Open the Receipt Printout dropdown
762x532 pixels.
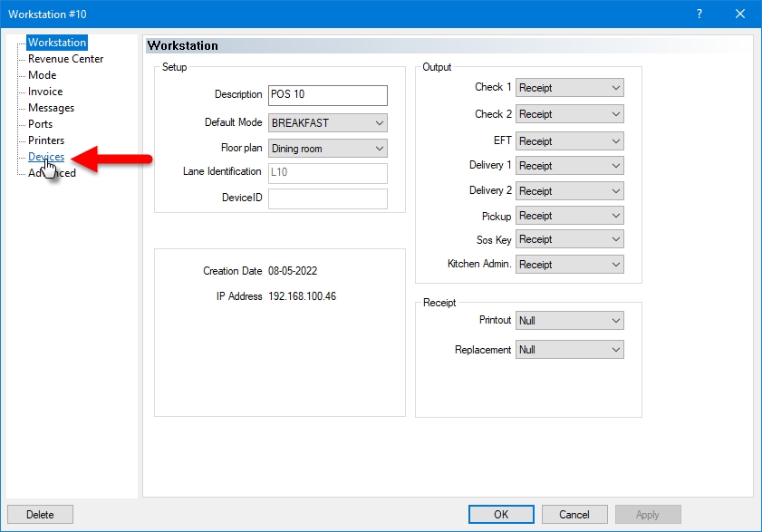(569, 321)
